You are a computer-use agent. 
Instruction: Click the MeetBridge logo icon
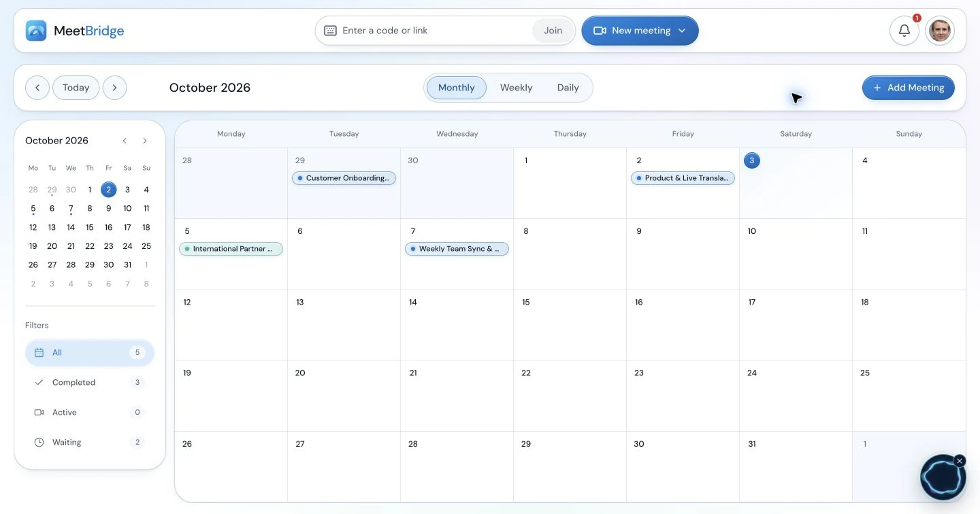(x=36, y=31)
